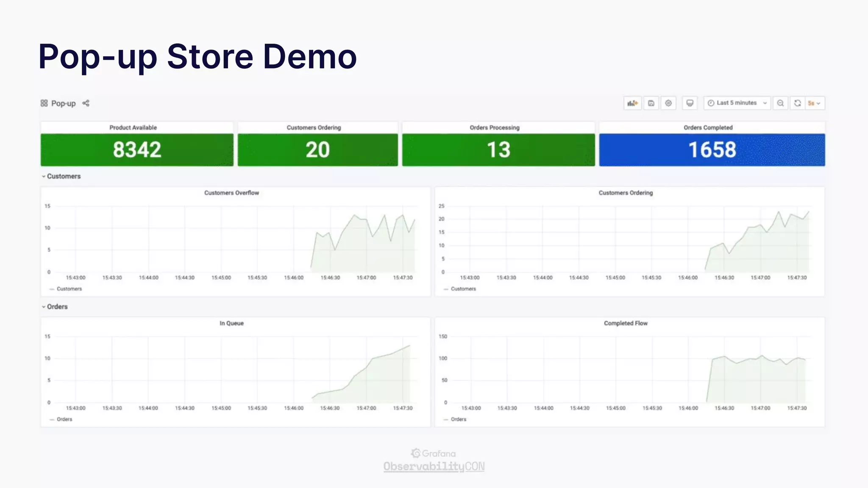Open the Completed Flow panel title menu
868x488 pixels.
tap(626, 323)
